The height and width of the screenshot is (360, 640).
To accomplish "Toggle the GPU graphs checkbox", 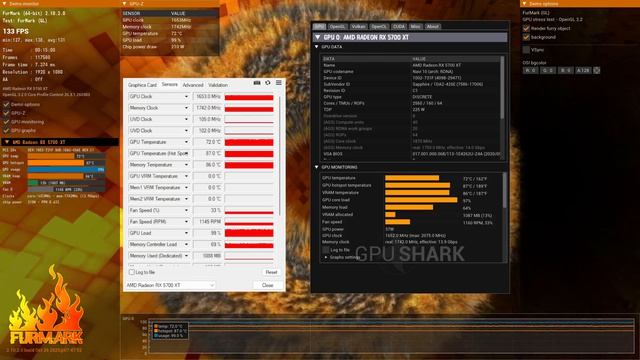I will [6, 130].
